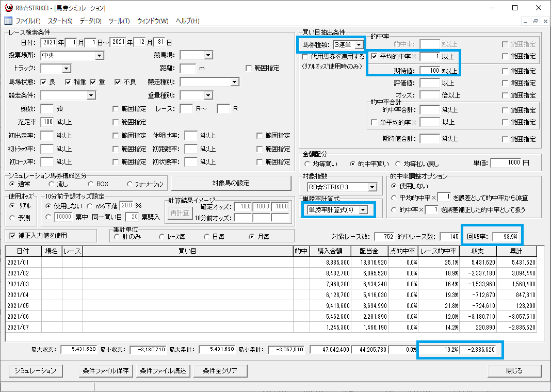The image size is (551, 392).
Task: Click the 13,816,920 payout cell
Action: (x=370, y=263)
